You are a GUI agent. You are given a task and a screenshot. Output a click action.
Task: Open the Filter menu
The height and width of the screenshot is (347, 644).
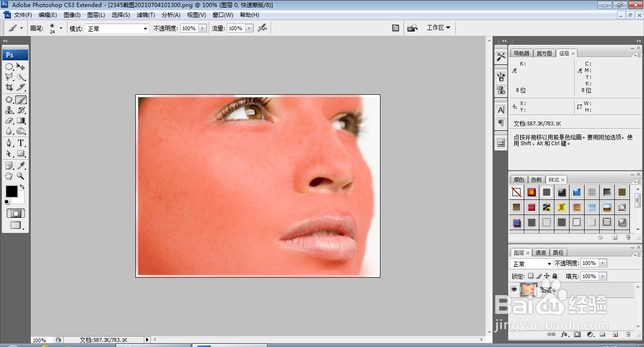click(x=146, y=15)
